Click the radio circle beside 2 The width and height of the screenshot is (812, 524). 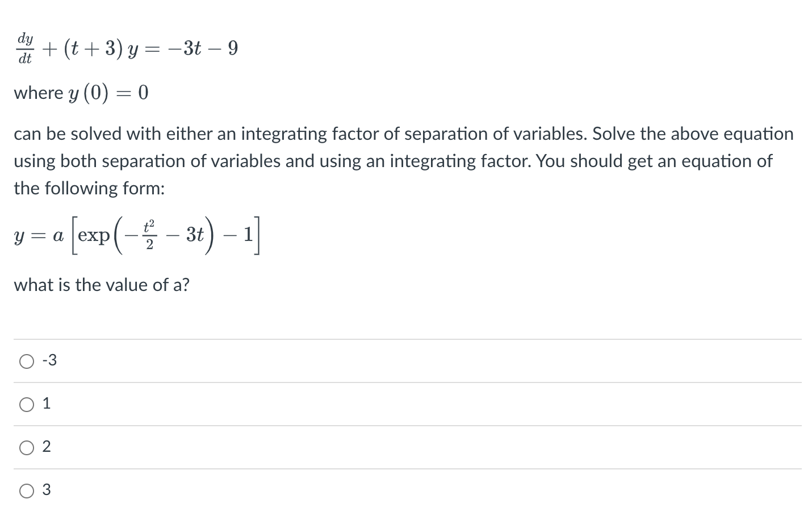(26, 447)
